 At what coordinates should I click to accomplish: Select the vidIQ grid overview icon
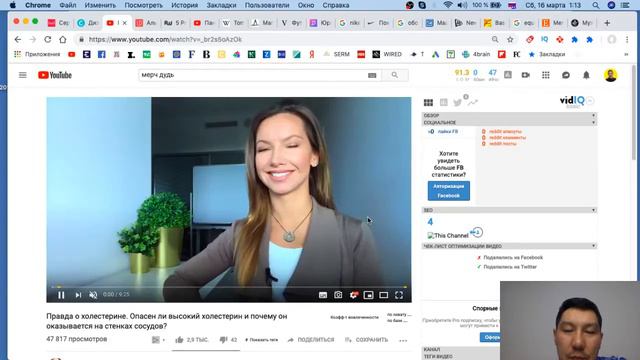428,102
